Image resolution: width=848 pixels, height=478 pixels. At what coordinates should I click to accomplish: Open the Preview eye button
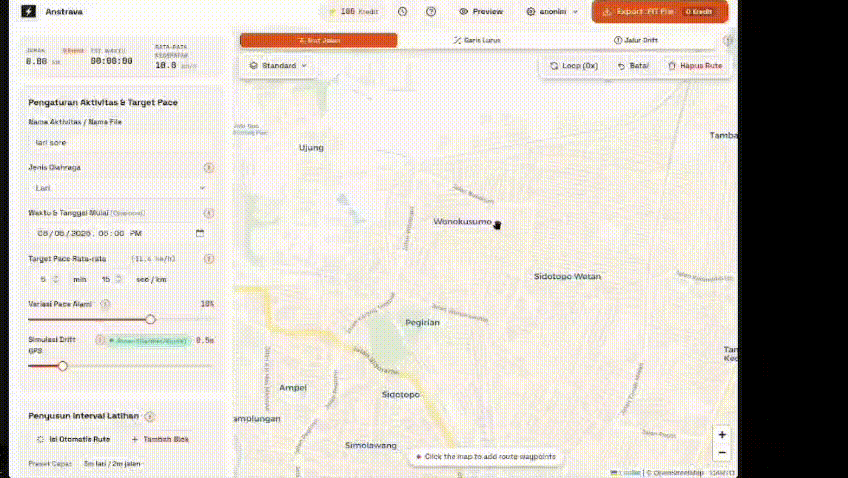point(481,11)
